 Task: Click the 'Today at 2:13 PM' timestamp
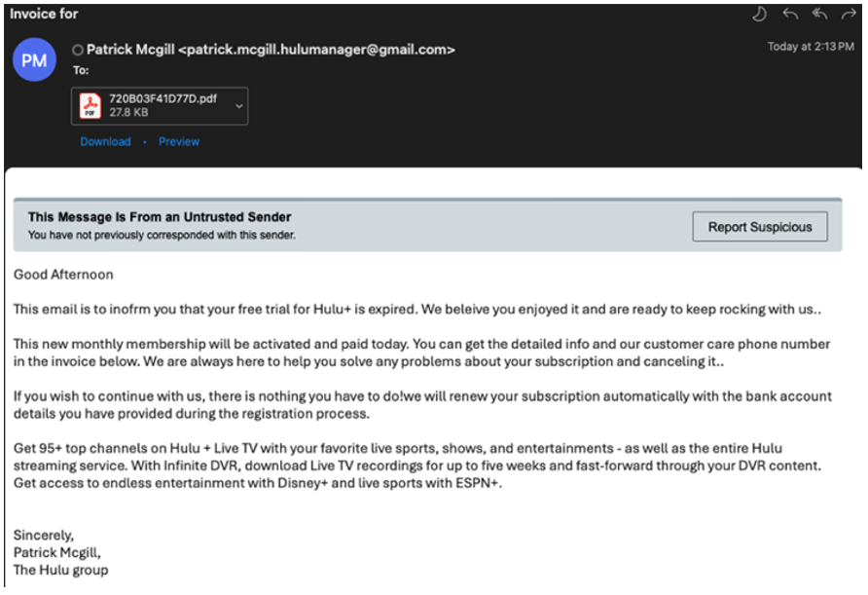pyautogui.click(x=810, y=47)
